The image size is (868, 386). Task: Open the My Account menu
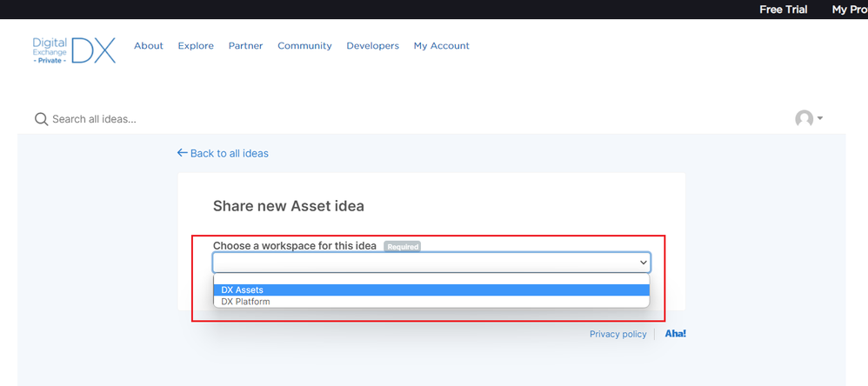[x=441, y=46]
